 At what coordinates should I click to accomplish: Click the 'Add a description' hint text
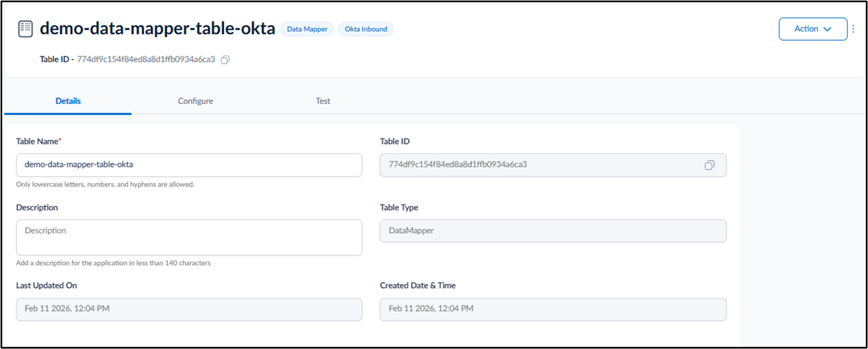113,263
